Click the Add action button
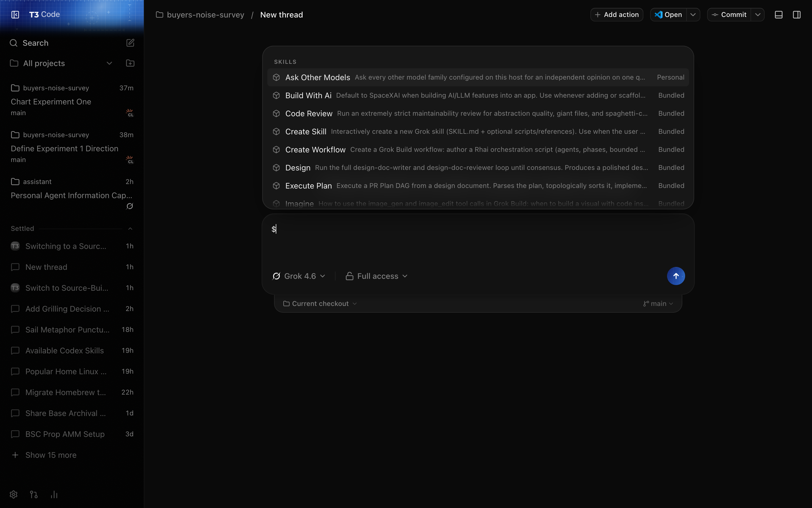Image resolution: width=812 pixels, height=508 pixels. coord(617,15)
